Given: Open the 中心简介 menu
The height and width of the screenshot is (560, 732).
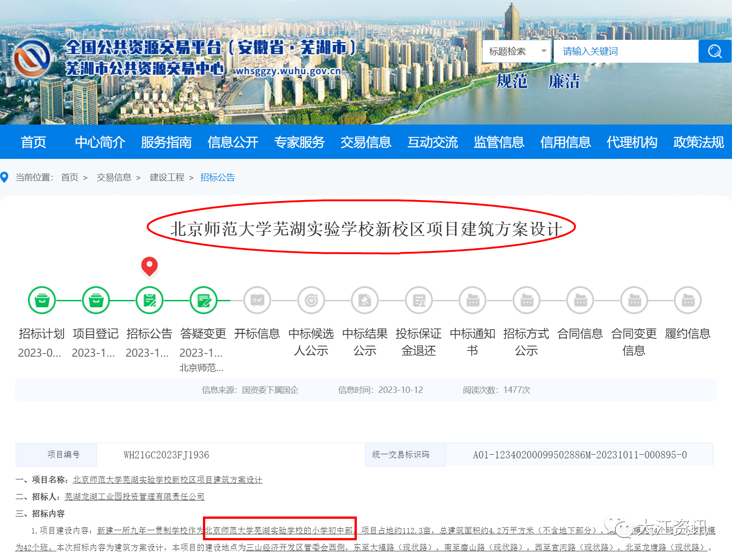Looking at the screenshot, I should 100,142.
